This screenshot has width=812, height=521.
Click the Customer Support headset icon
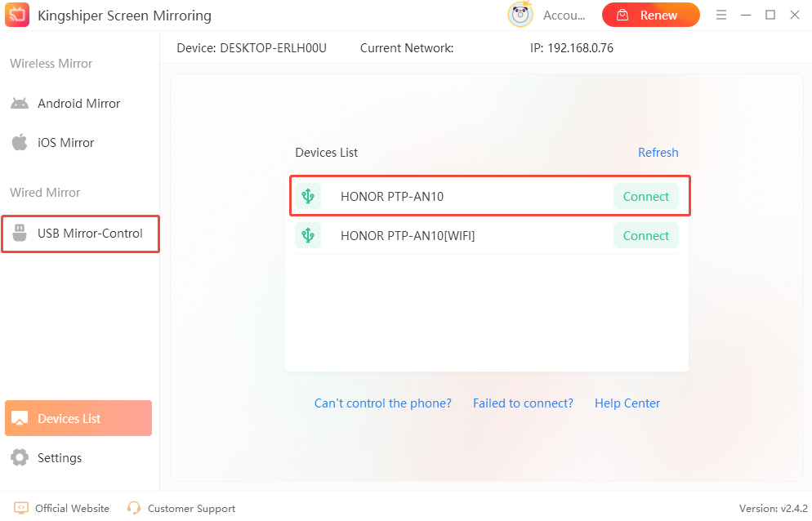(x=133, y=508)
